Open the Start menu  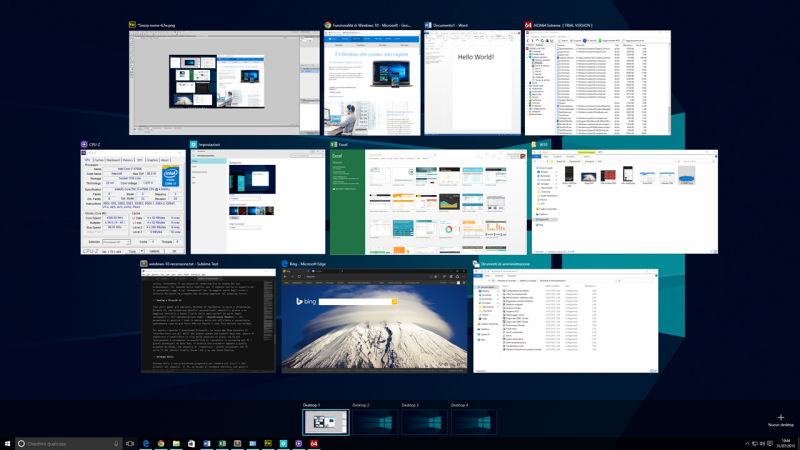7,443
